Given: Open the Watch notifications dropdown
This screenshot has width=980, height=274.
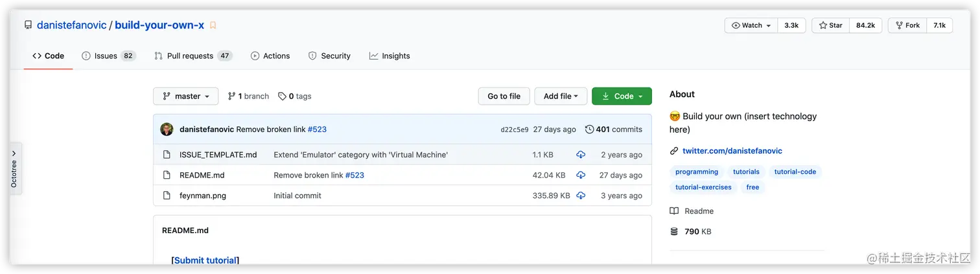Looking at the screenshot, I should pos(751,25).
